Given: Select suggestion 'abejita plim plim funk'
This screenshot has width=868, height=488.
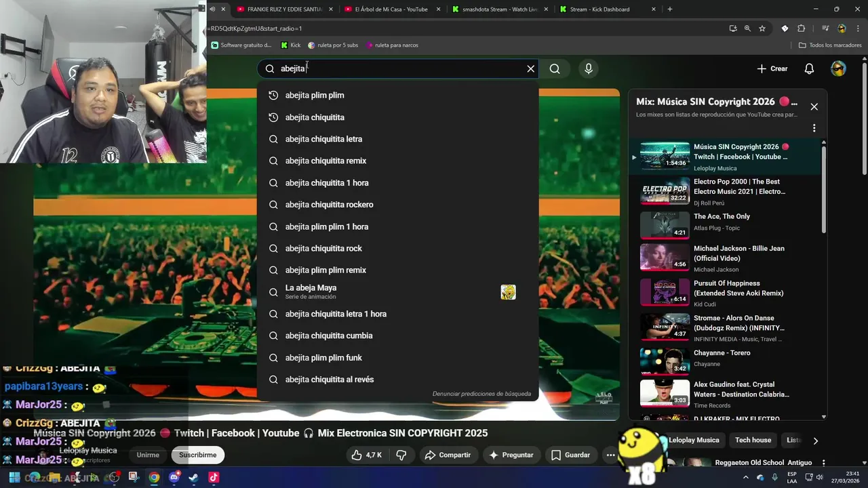Looking at the screenshot, I should coord(398,358).
